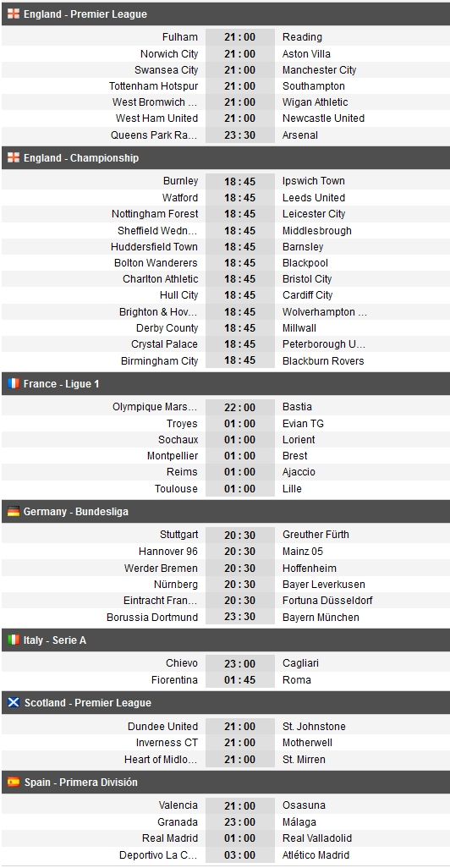Click the France flag icon for Ligue 1
The image size is (450, 868).
click(14, 383)
